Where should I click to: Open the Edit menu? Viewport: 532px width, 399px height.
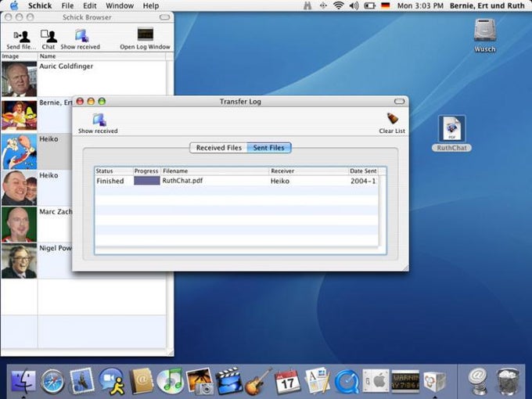[90, 5]
